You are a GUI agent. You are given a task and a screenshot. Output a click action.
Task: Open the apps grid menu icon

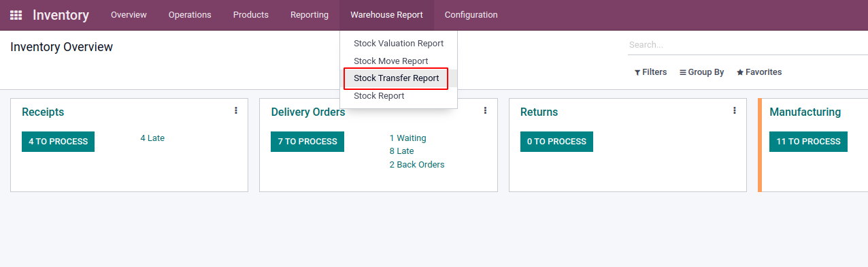[16, 15]
